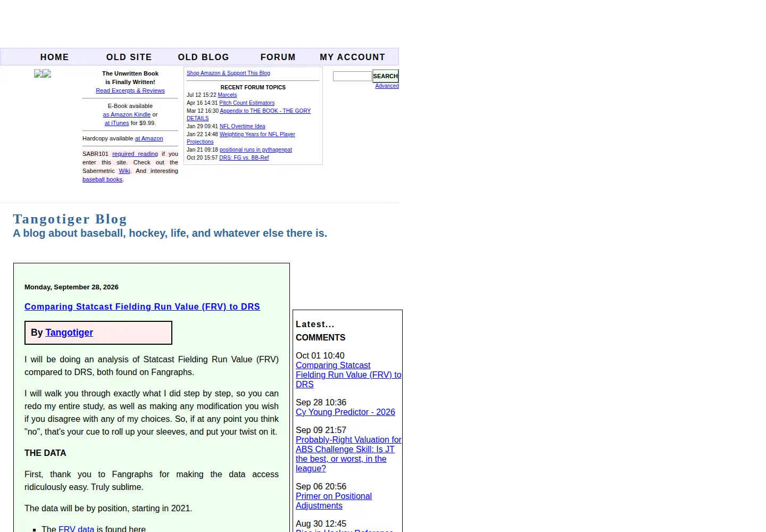Go to OLD SITE in navigation bar
Image resolution: width=766 pixels, height=532 pixels.
tap(129, 57)
